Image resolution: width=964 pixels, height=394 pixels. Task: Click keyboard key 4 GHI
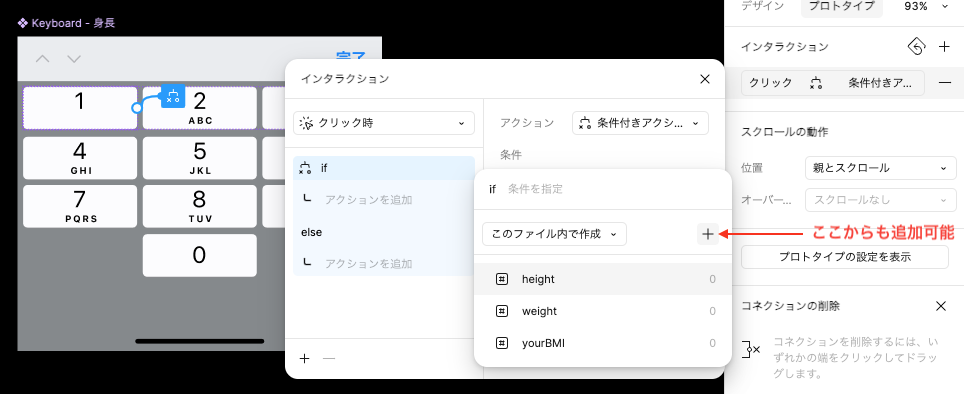click(80, 158)
